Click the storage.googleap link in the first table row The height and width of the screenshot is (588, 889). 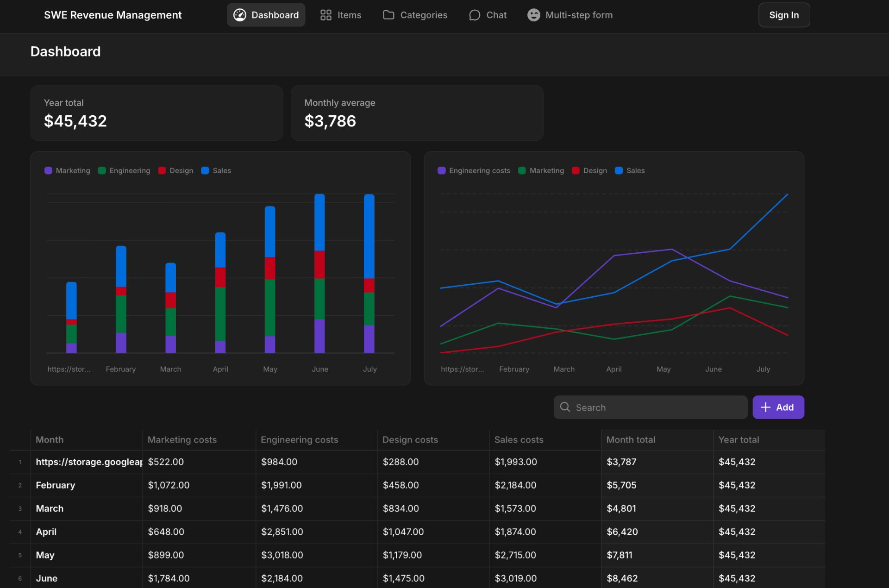coord(89,462)
